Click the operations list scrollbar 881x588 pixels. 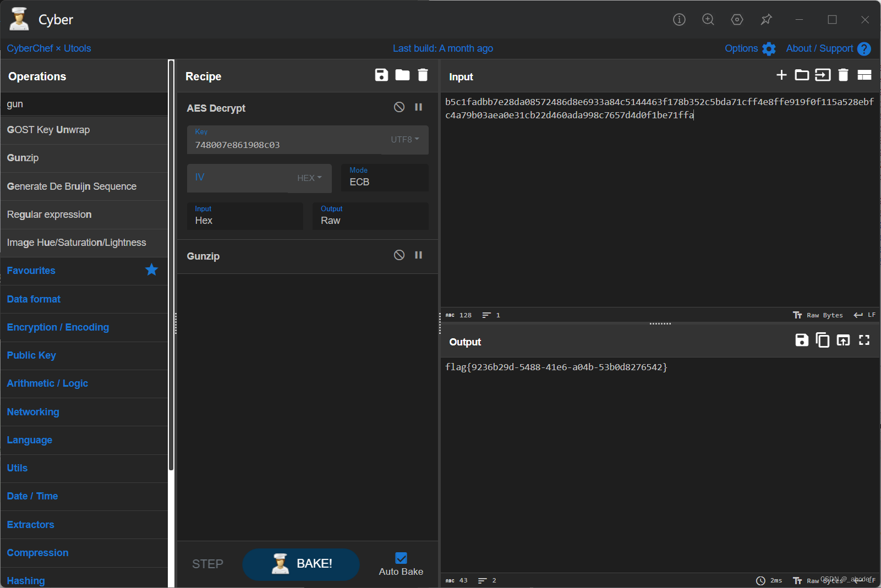(171, 265)
